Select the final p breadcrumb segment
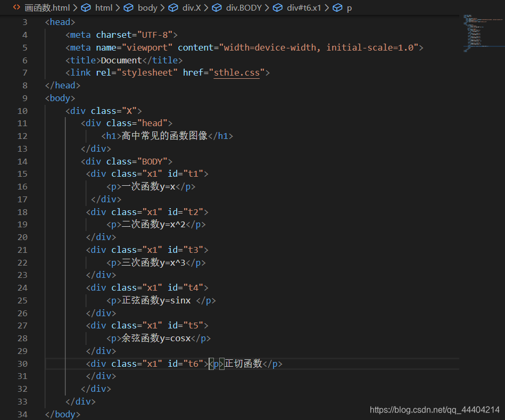 click(x=350, y=8)
